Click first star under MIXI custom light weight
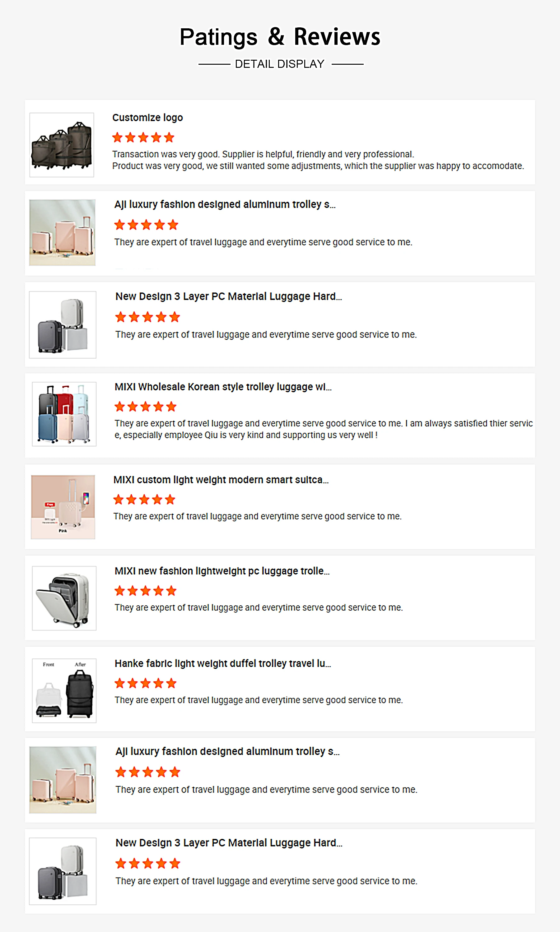This screenshot has height=932, width=560. 119,500
